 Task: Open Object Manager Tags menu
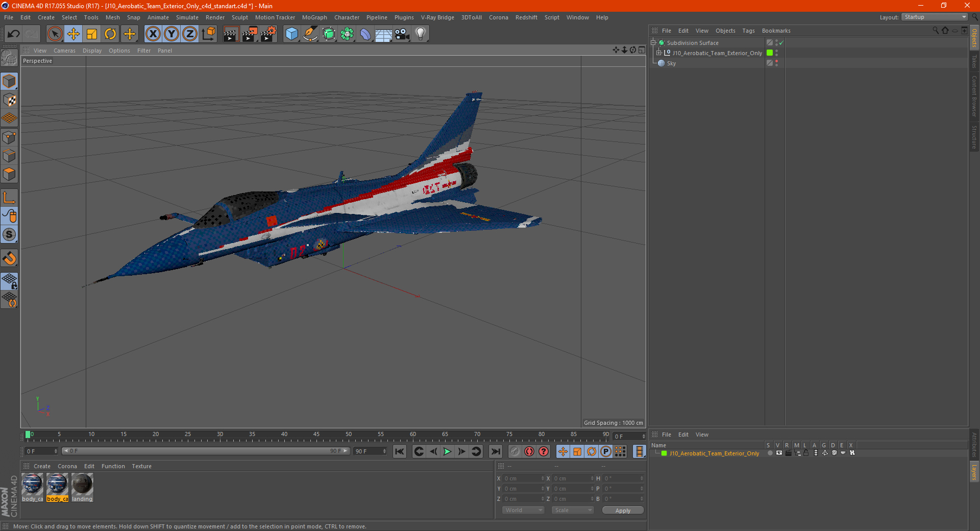click(x=748, y=31)
